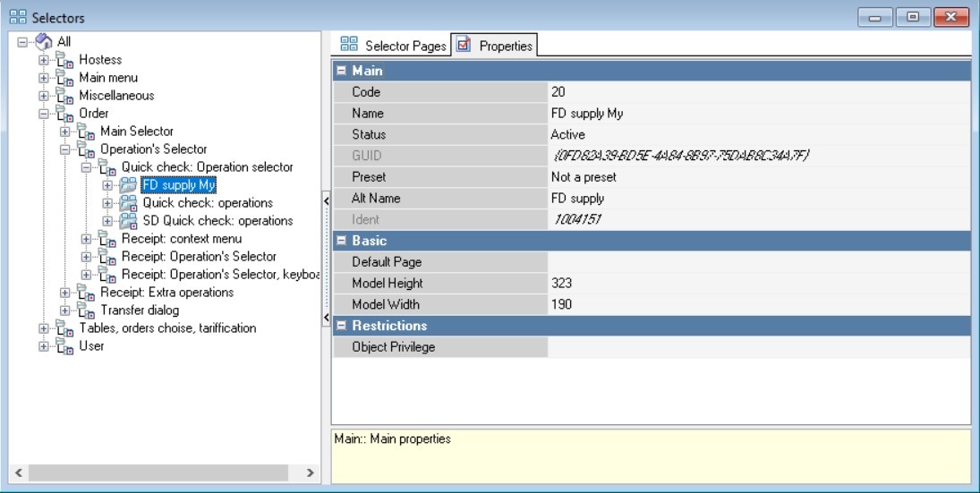Click the tree panel horizontal scrollbar
The image size is (980, 493).
(161, 472)
